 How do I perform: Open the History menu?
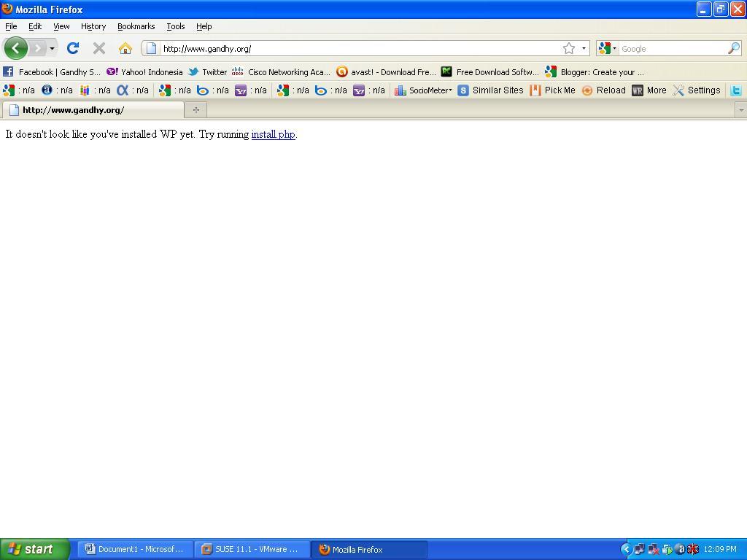93,26
